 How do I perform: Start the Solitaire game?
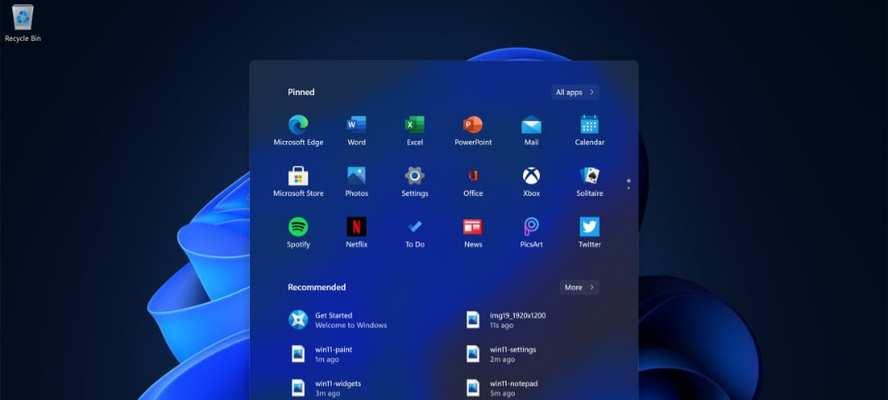(590, 181)
